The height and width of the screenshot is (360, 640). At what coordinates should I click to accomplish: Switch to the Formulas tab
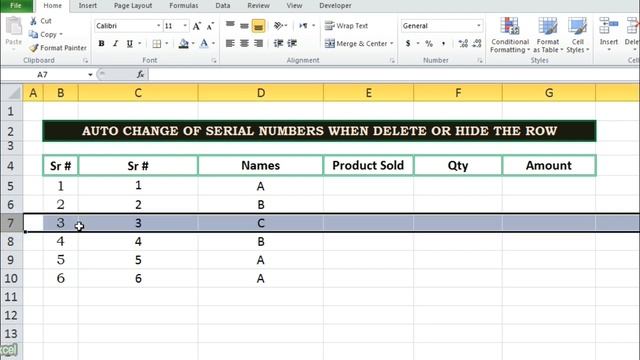click(184, 6)
